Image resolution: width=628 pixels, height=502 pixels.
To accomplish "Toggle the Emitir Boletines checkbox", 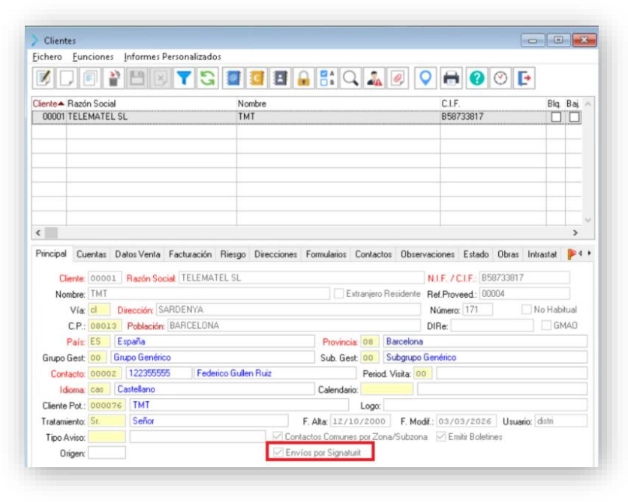I will [441, 436].
